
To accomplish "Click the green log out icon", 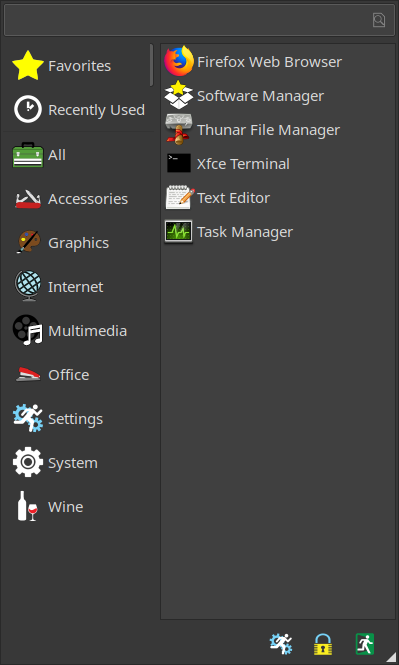I will point(365,644).
